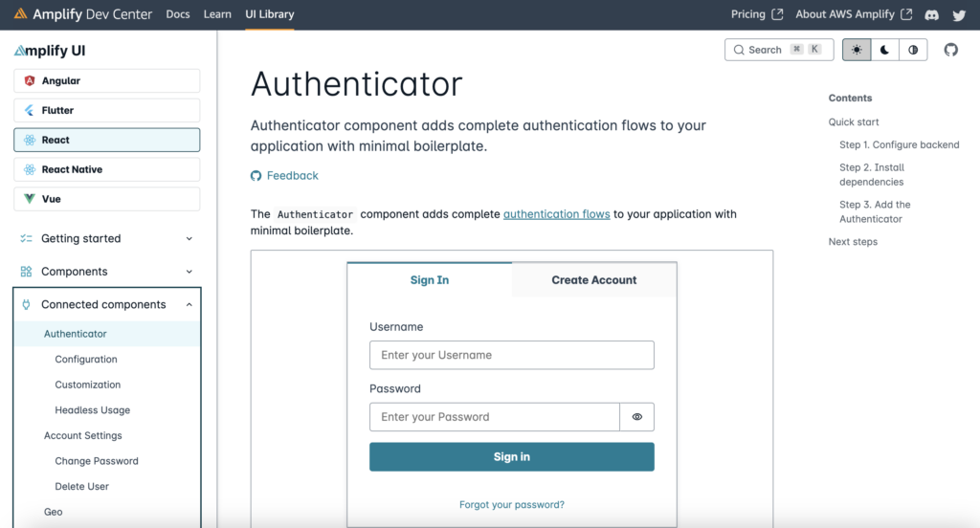Jump to Quick start in Contents
The width and height of the screenshot is (980, 528).
[x=854, y=121]
